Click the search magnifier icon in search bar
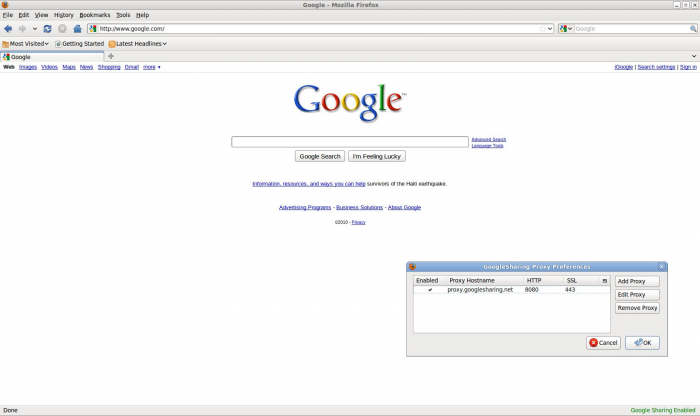The width and height of the screenshot is (700, 416). (690, 29)
